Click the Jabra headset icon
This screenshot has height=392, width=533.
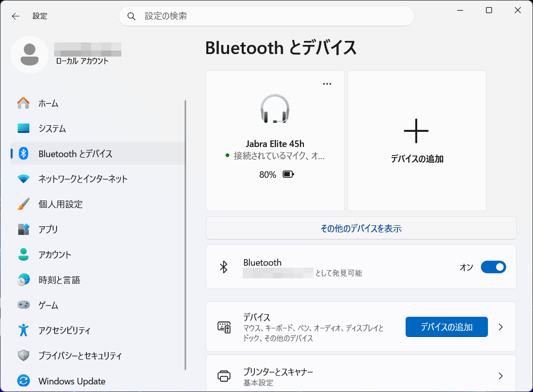[x=275, y=109]
